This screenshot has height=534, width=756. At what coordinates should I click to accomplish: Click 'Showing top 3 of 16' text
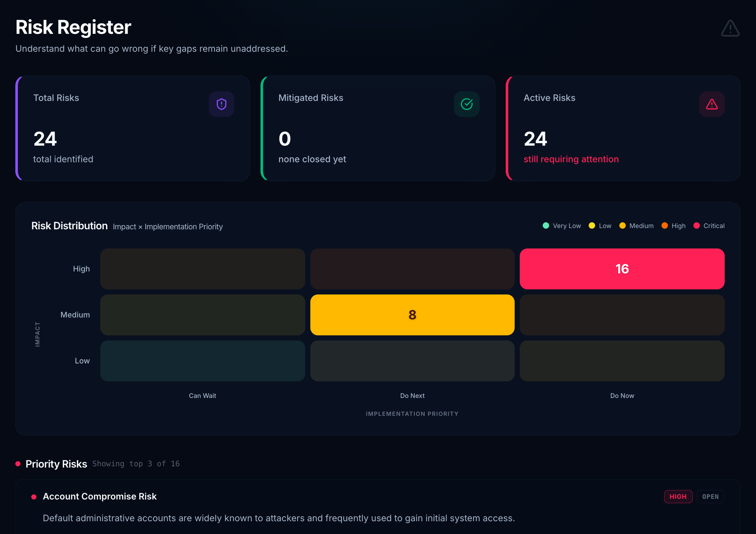136,464
